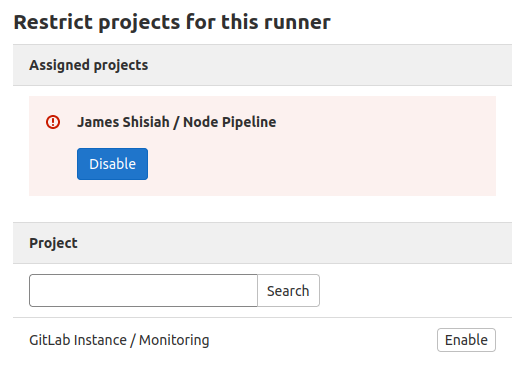Disable runner for James Shisiah / Node Pipeline
The width and height of the screenshot is (527, 379).
(112, 164)
